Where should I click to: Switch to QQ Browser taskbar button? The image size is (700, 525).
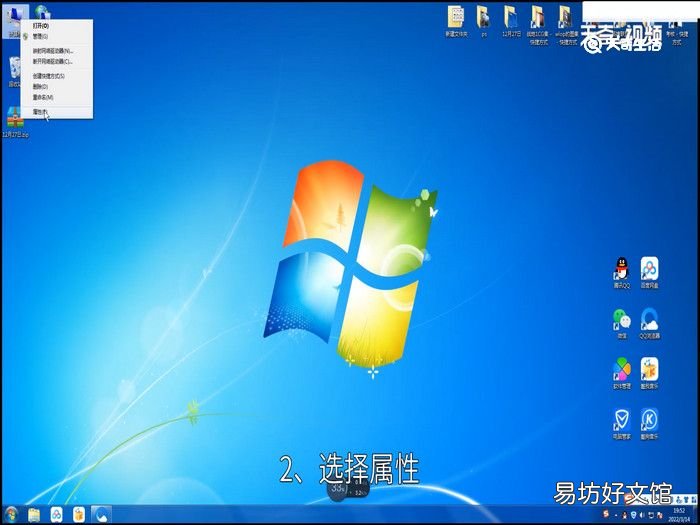pyautogui.click(x=101, y=514)
